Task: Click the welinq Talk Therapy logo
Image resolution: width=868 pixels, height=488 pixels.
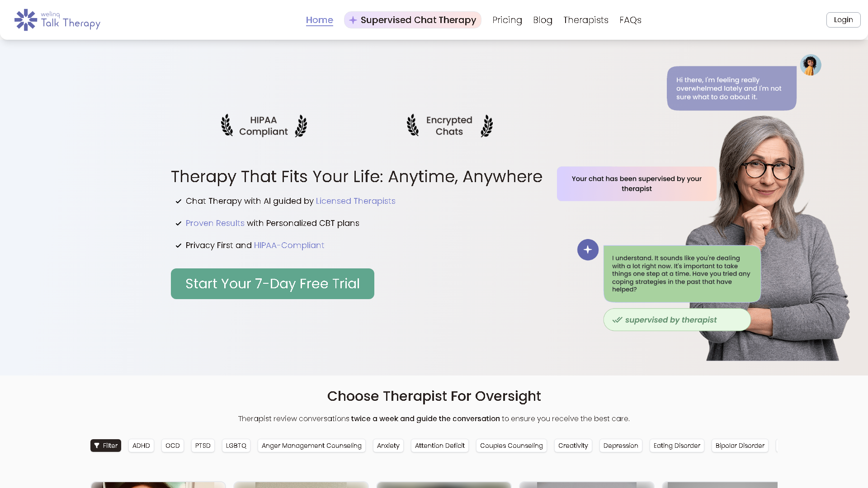Action: tap(57, 20)
